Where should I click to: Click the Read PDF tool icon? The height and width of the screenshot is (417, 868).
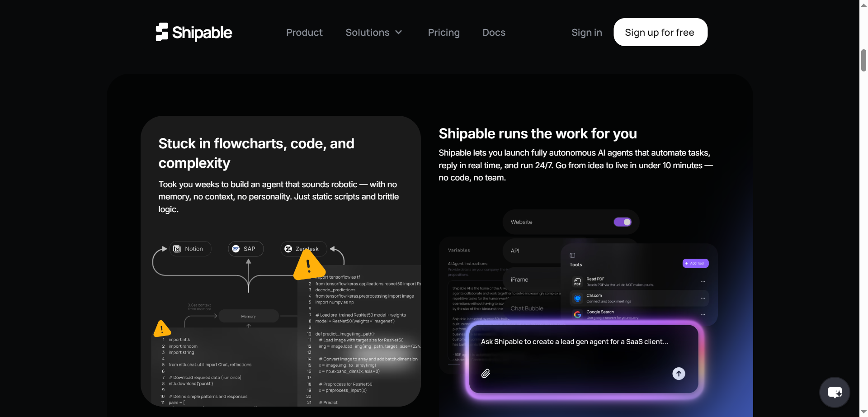click(577, 282)
